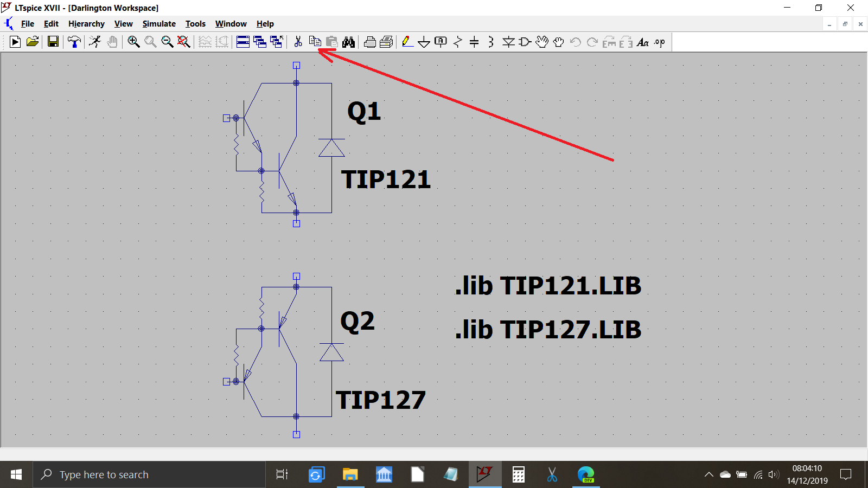Open Find with the binoculars icon
The width and height of the screenshot is (868, 488).
(348, 42)
